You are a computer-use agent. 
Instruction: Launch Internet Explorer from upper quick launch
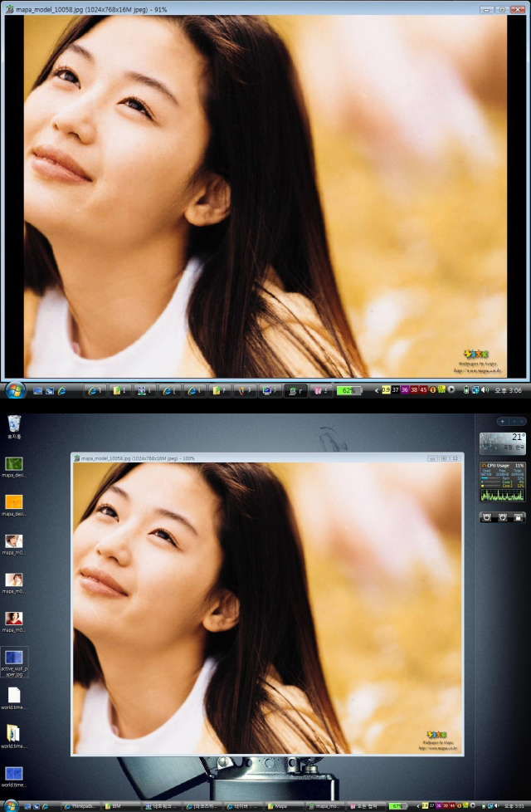coord(61,390)
